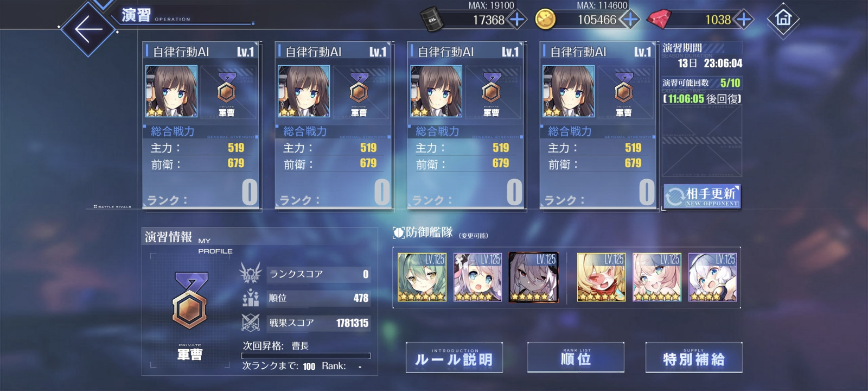Tap the next-rank progress bar
Viewport: 868px width, 391px height.
point(306,356)
